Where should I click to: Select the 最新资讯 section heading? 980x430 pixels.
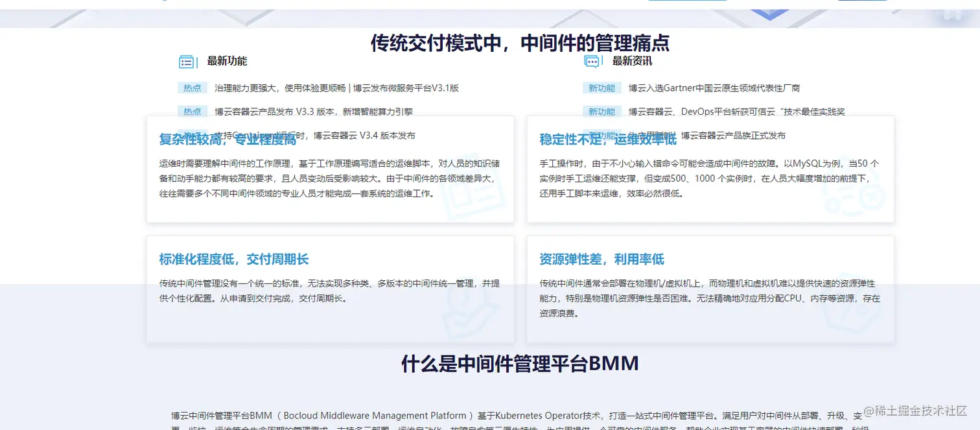632,61
